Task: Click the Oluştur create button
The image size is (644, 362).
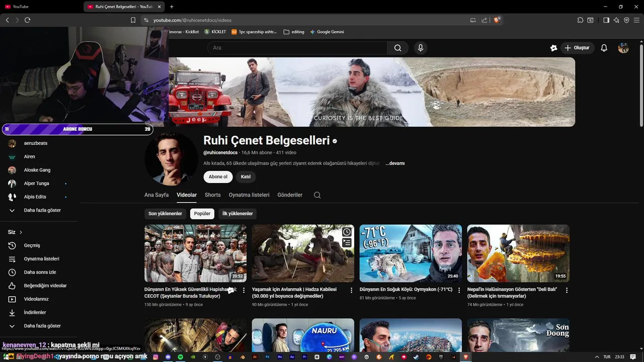Action: tap(577, 48)
